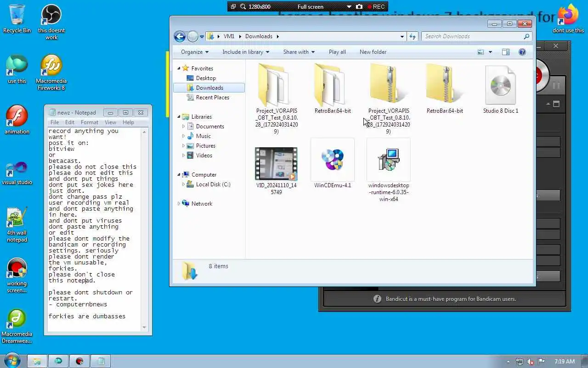Select the first RetroBar.64-bit folder
The width and height of the screenshot is (588, 368).
[333, 89]
